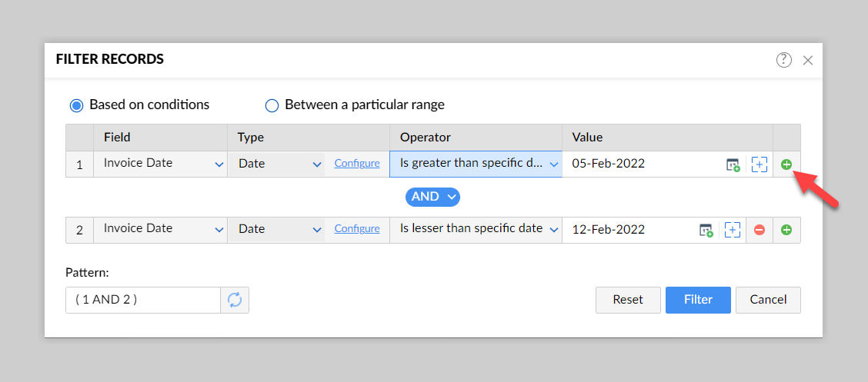
Task: Add condition with row 2 plus icon
Action: pyautogui.click(x=786, y=230)
